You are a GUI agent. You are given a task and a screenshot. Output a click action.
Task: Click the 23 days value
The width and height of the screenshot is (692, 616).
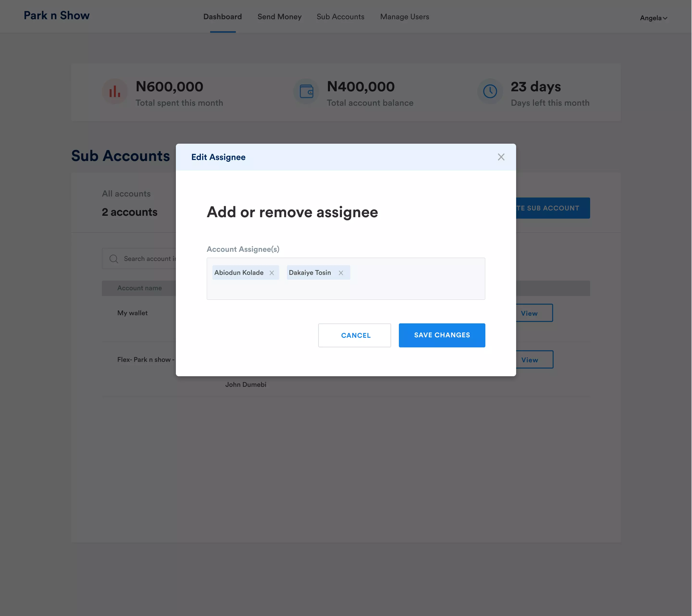point(536,87)
